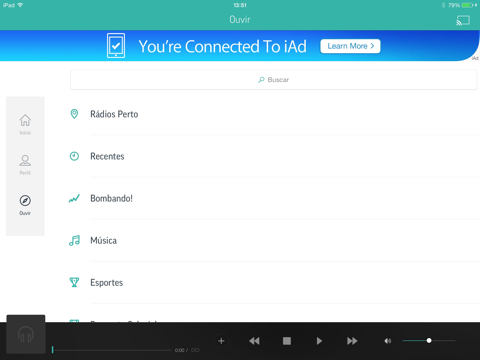Click the location pin icon

point(74,114)
